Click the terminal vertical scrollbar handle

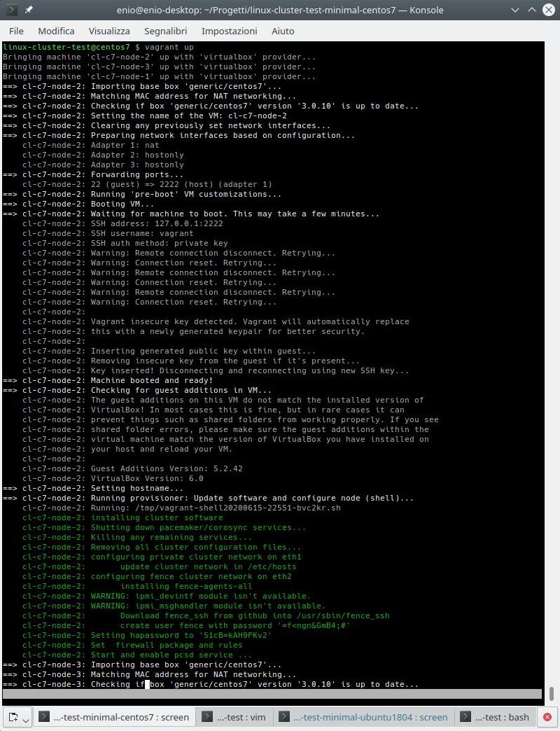[552, 693]
